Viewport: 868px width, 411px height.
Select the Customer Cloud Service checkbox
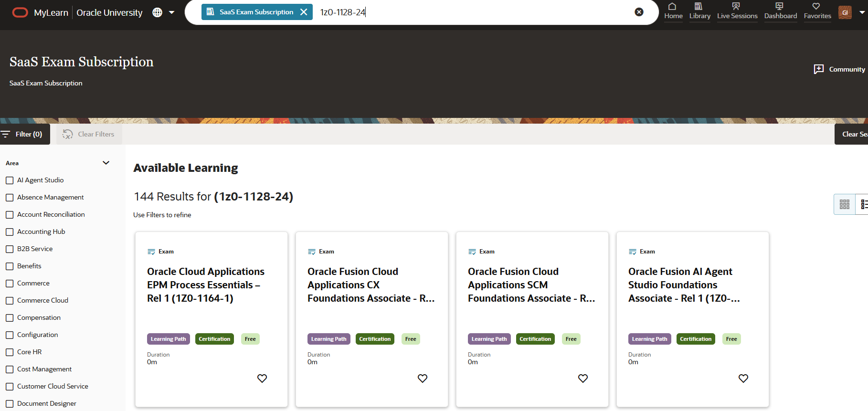coord(10,387)
